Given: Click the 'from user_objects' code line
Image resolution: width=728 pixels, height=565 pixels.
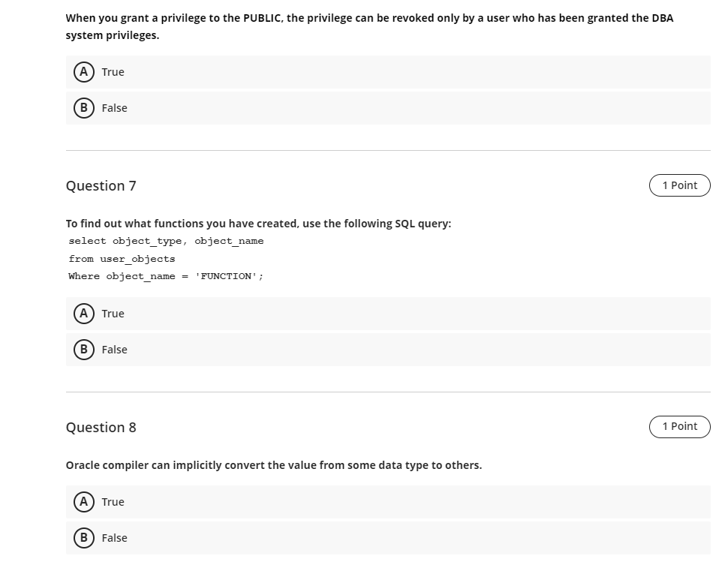Looking at the screenshot, I should pyautogui.click(x=122, y=259).
